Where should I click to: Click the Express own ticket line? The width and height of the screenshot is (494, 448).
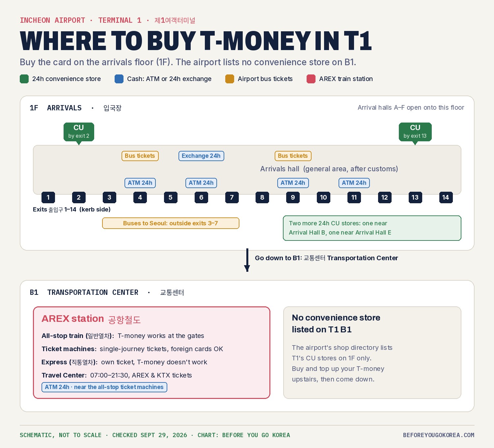(x=124, y=362)
